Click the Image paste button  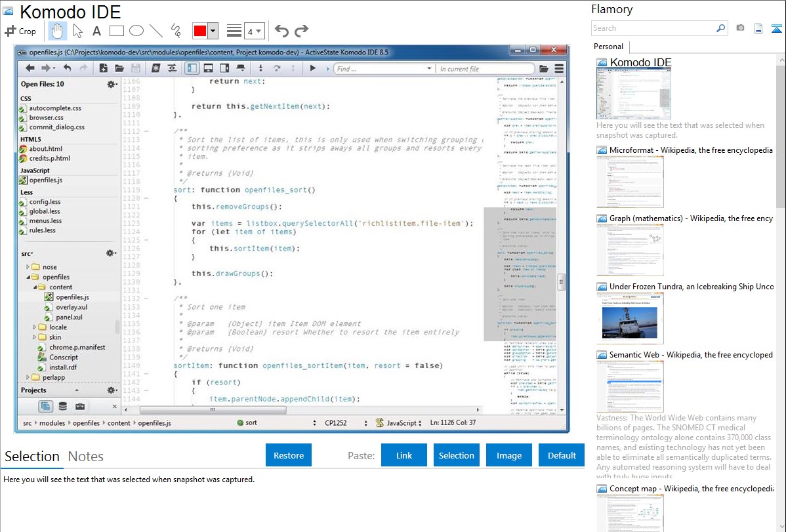click(x=509, y=455)
